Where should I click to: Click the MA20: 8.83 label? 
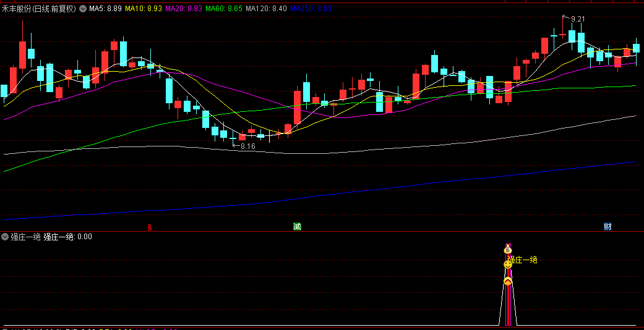[x=184, y=9]
